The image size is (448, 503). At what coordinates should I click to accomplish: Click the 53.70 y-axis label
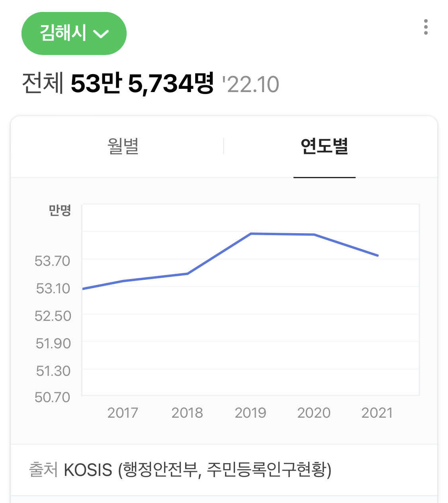pyautogui.click(x=53, y=261)
